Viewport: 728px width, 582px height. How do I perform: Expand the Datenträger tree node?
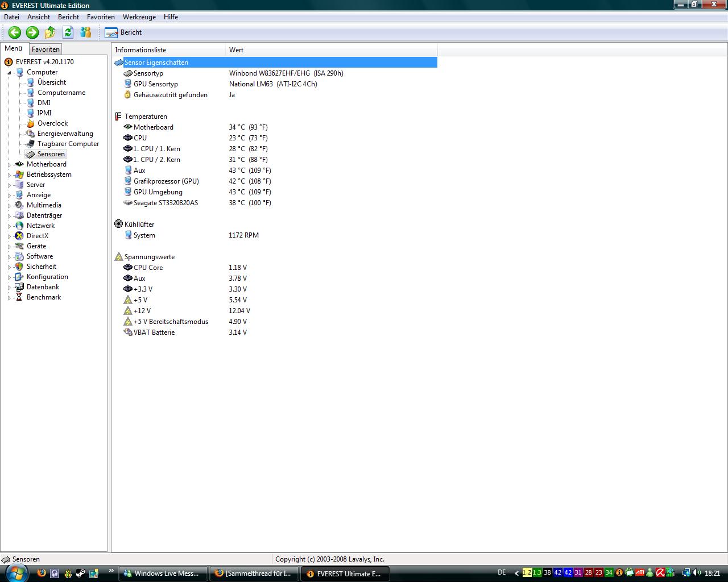(x=9, y=216)
